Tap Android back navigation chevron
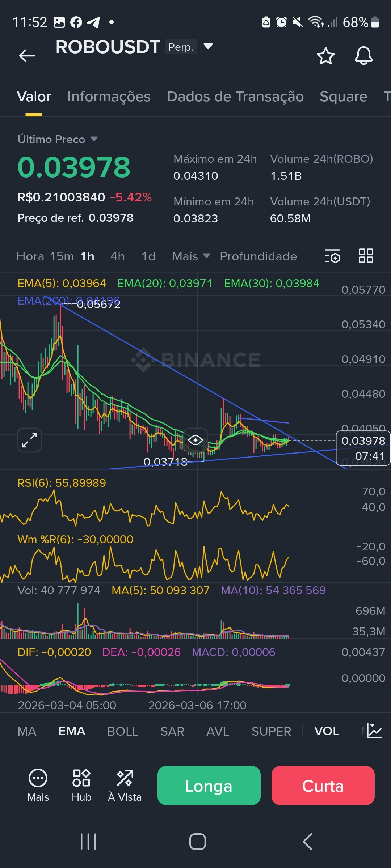 [x=307, y=842]
